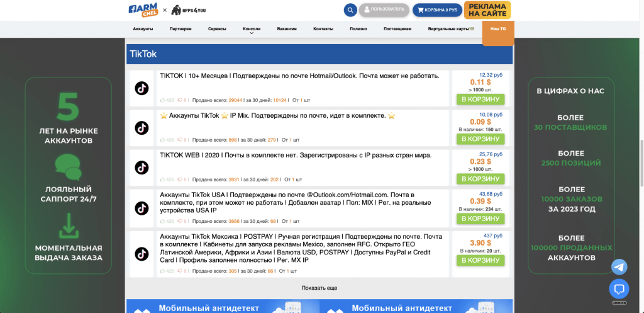
Task: Thumbs down the TIKTOK WEB 2020 listing
Action: [x=180, y=179]
